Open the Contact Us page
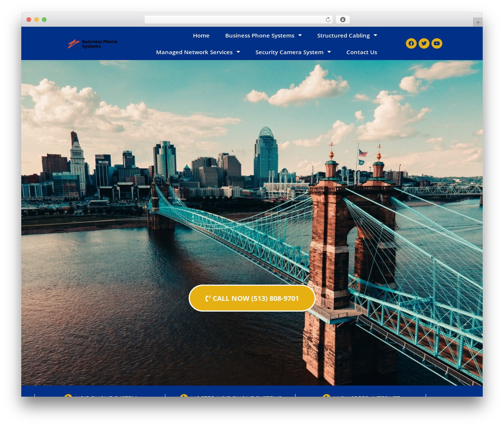 pyautogui.click(x=362, y=52)
